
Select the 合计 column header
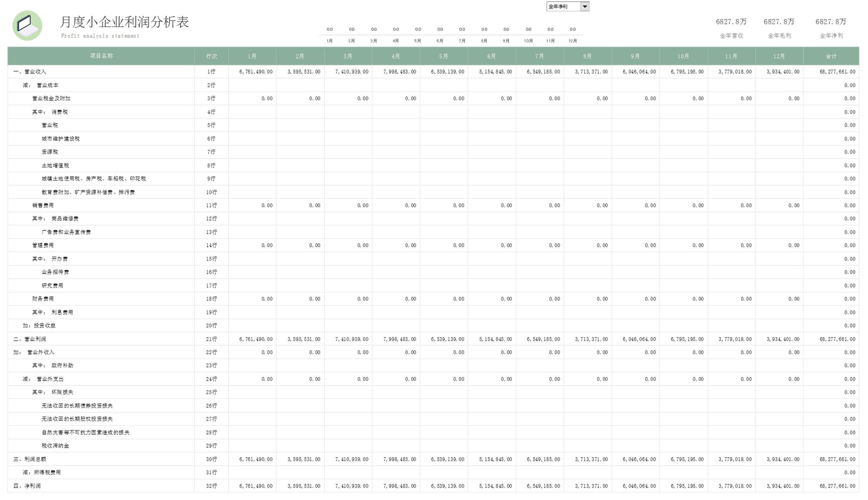[x=831, y=56]
